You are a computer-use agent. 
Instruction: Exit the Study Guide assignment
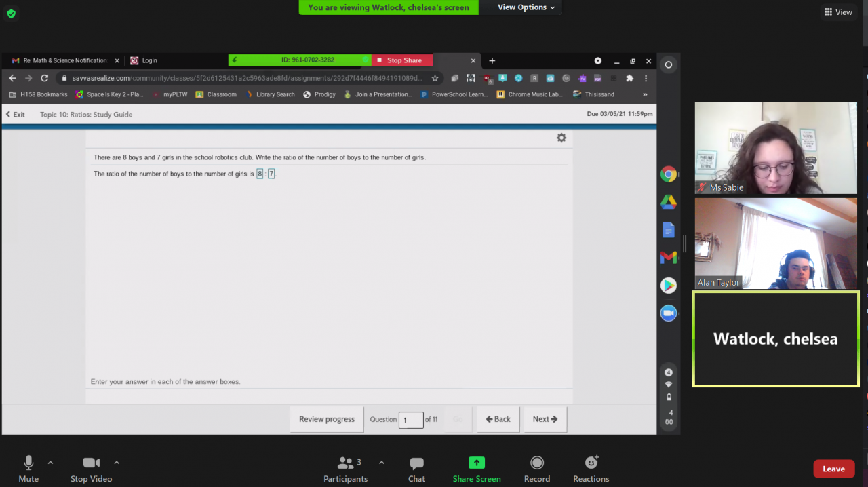pyautogui.click(x=16, y=115)
